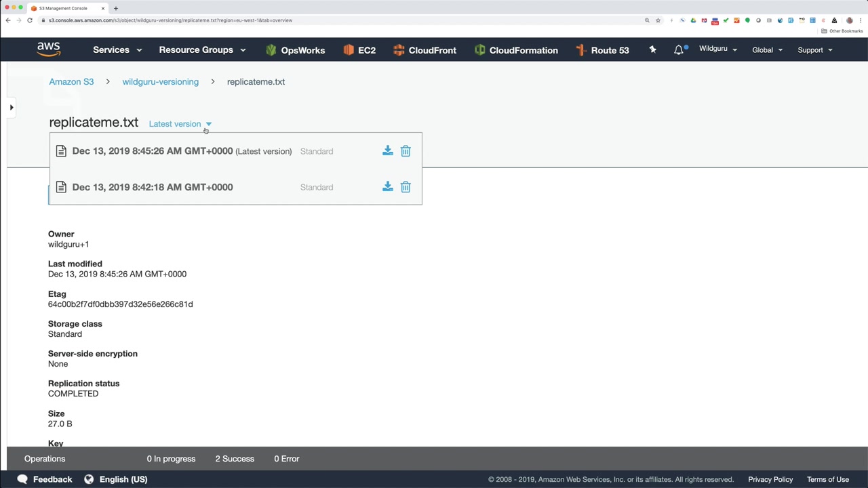
Task: Open the AWS home logo
Action: point(49,49)
